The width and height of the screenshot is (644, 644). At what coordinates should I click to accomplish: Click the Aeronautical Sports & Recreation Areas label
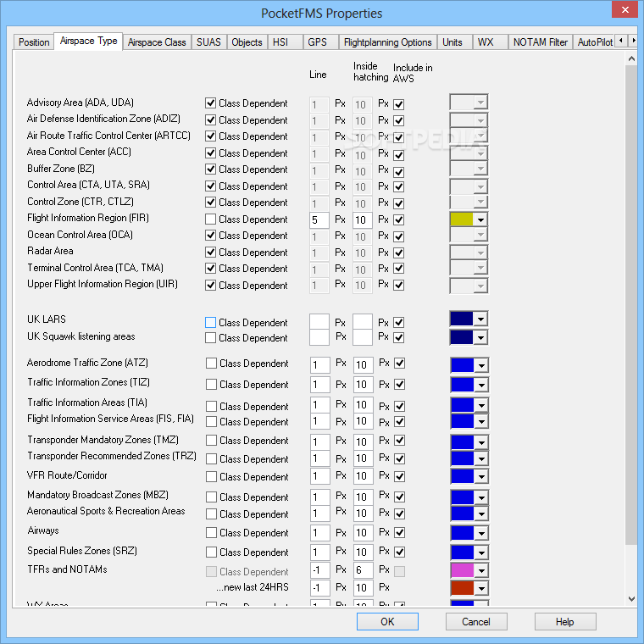pyautogui.click(x=106, y=511)
